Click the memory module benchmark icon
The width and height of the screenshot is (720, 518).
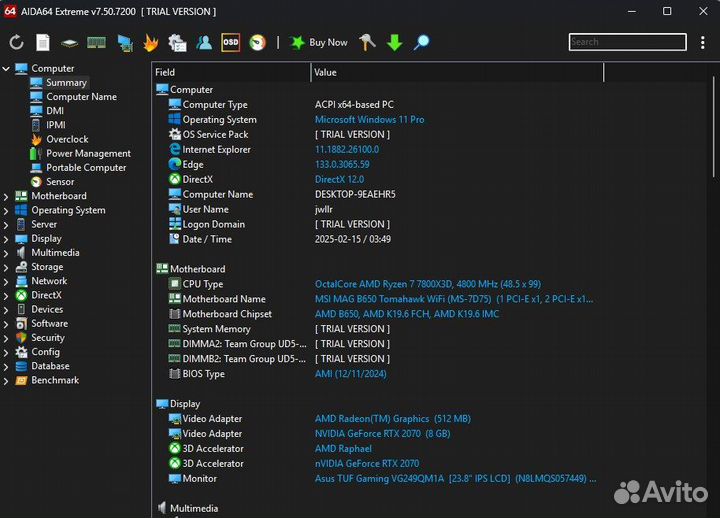97,42
